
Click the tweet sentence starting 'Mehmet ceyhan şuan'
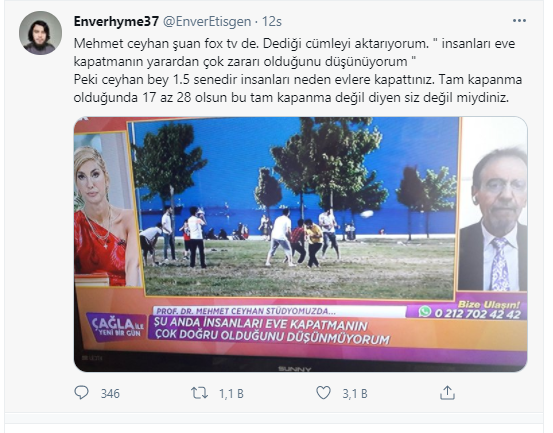click(294, 53)
